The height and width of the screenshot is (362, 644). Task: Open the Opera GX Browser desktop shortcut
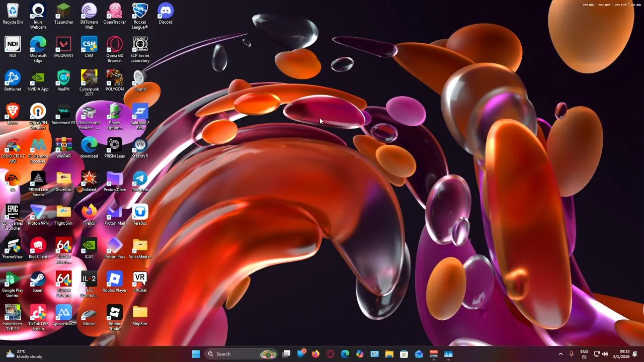115,49
